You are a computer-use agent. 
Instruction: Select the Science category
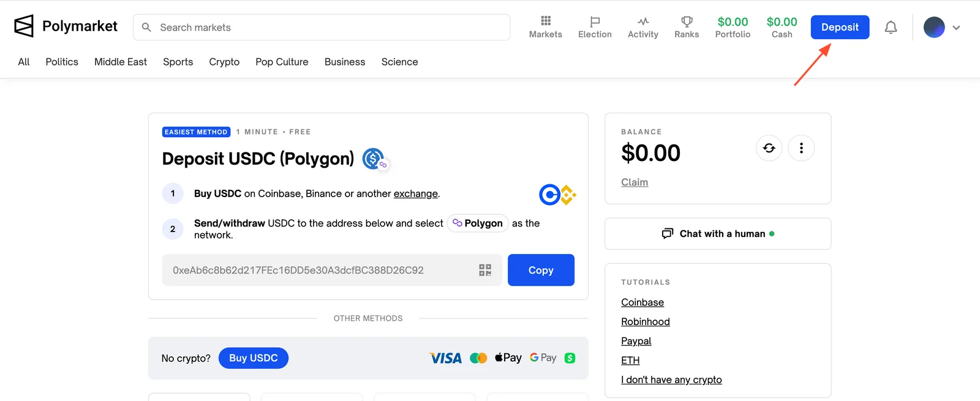point(400,62)
